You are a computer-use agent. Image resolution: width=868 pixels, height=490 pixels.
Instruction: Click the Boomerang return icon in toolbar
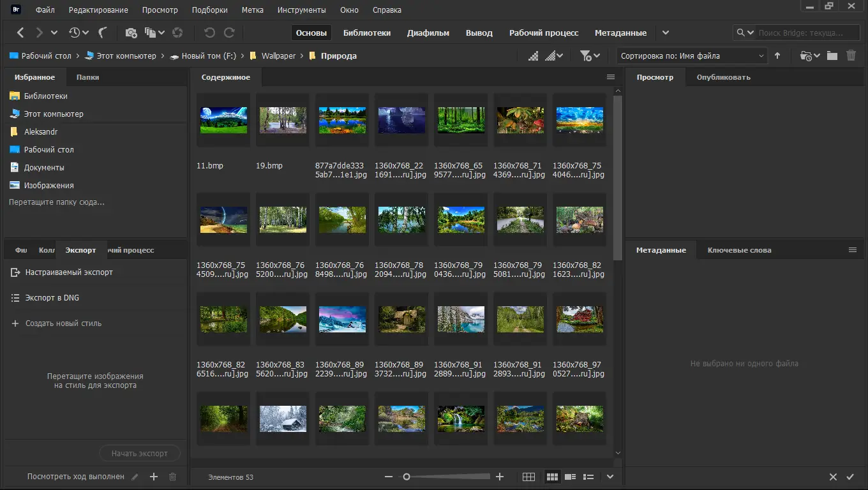click(x=103, y=33)
